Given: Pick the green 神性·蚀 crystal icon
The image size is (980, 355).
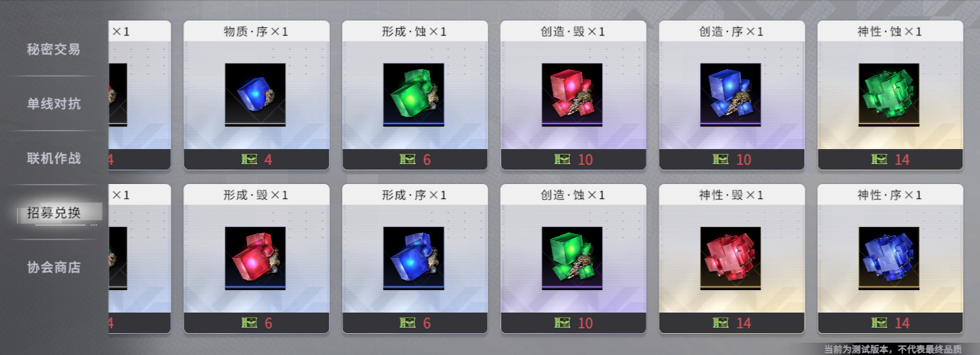Looking at the screenshot, I should [889, 94].
